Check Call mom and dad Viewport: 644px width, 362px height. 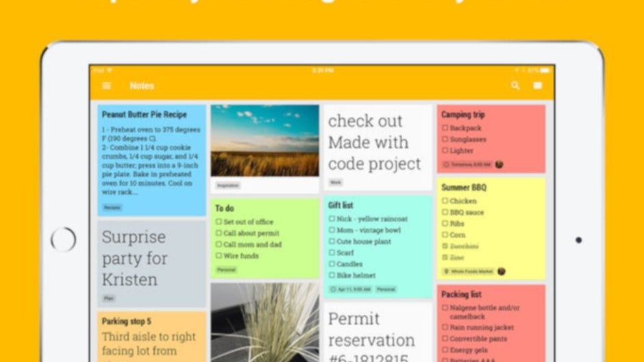(219, 244)
